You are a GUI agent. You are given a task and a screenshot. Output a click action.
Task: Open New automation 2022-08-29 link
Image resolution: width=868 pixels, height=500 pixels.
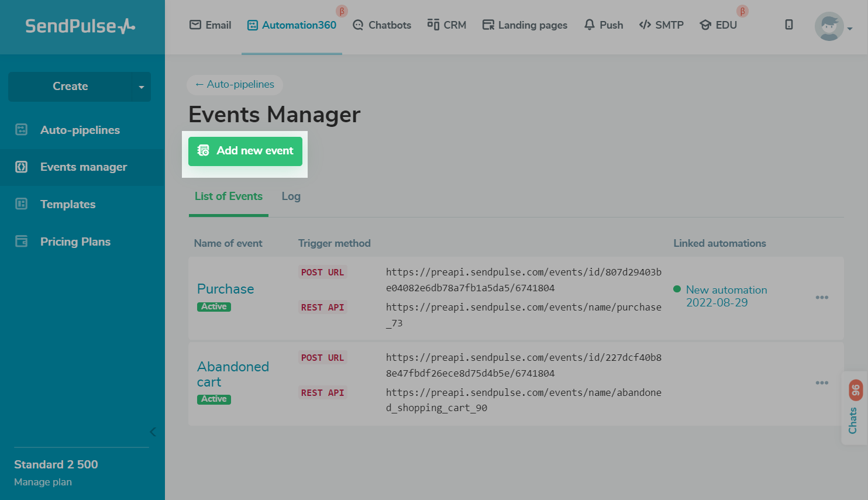pyautogui.click(x=726, y=296)
